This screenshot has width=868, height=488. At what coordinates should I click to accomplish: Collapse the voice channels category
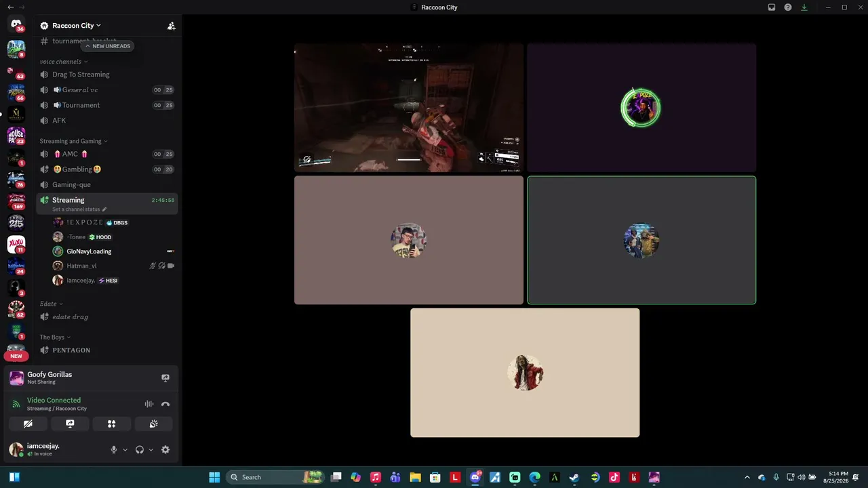64,62
